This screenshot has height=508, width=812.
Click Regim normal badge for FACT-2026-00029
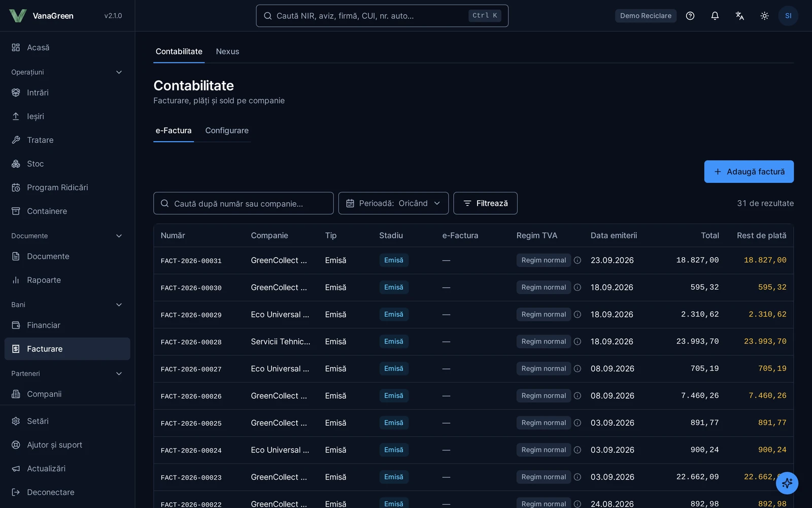pos(544,314)
